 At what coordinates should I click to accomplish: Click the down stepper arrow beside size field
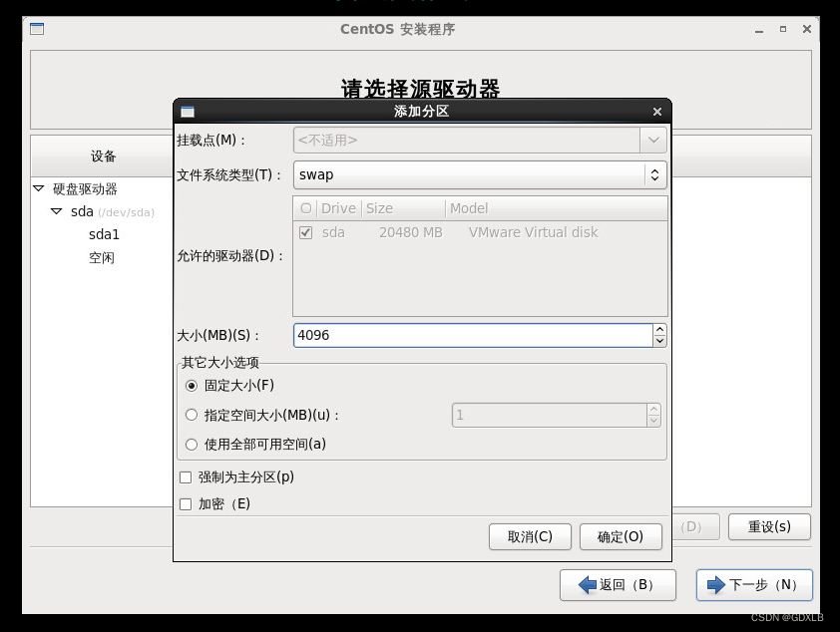coord(659,341)
